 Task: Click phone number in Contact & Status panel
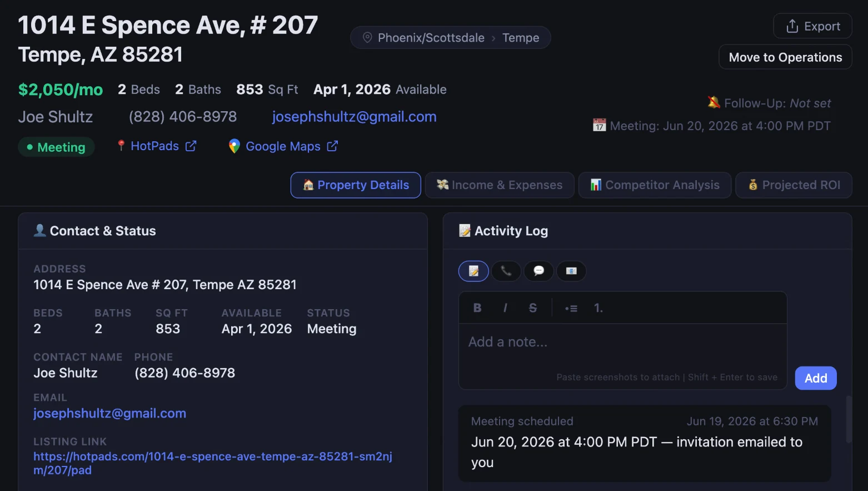(184, 373)
